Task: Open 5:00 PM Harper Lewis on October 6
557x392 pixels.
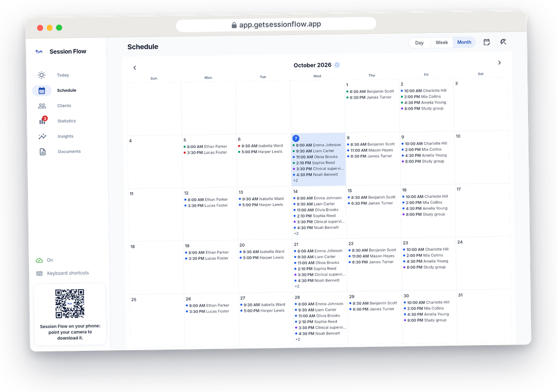Action: coord(260,151)
